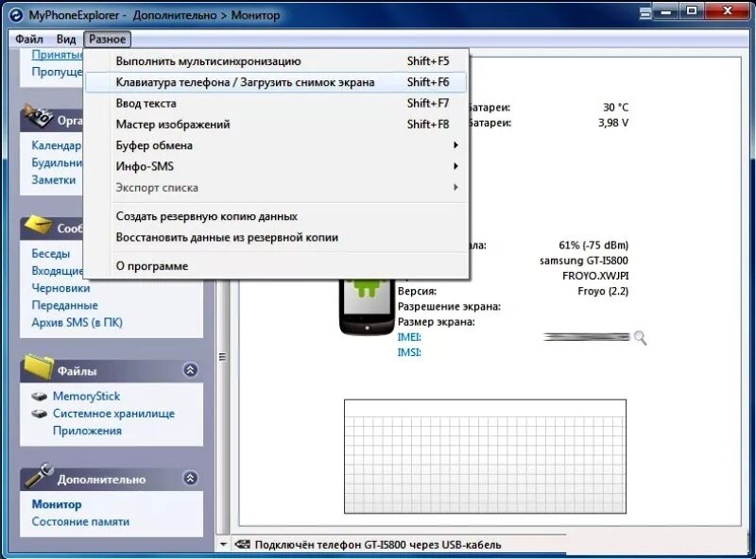Click the Системное хранилище drive icon
The image size is (756, 559).
click(39, 414)
